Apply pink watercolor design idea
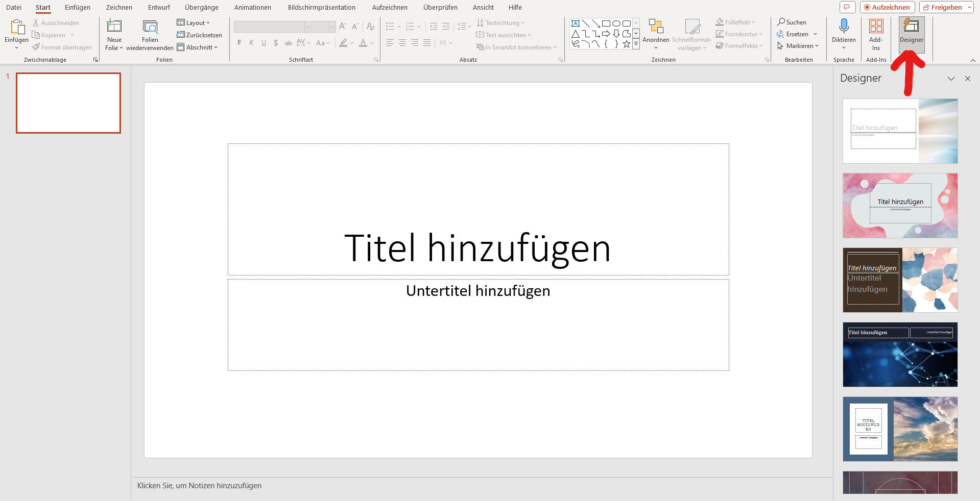 point(900,206)
